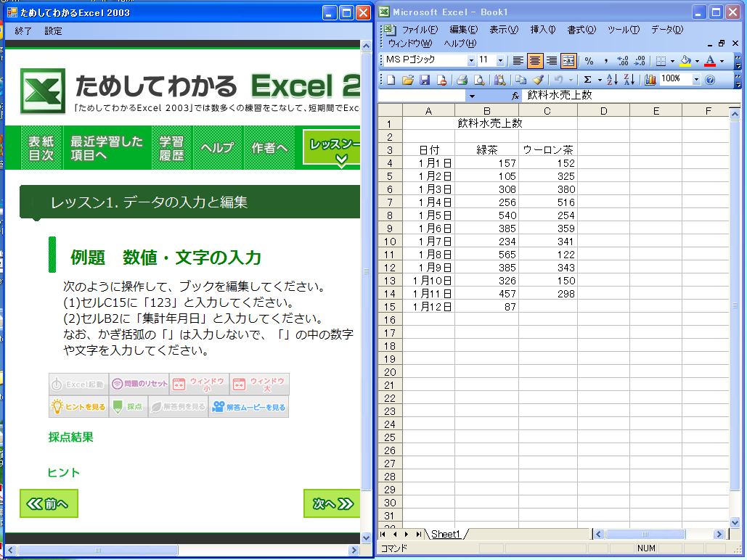Open the 書式(O) menu
The width and height of the screenshot is (747, 560).
(581, 30)
